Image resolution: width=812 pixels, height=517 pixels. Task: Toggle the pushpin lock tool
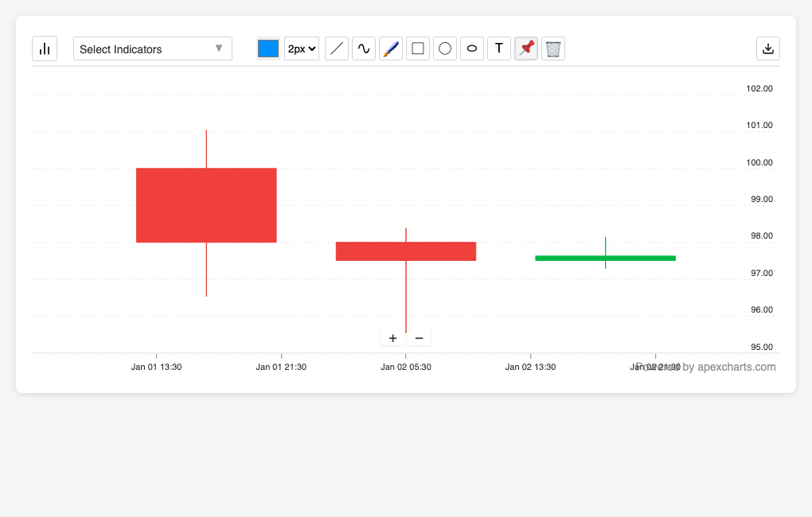pos(526,49)
